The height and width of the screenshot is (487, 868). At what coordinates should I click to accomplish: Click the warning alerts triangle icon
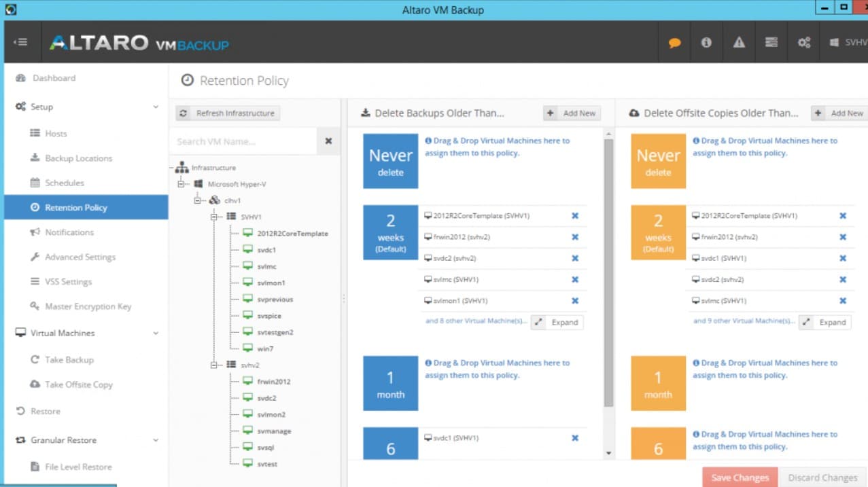pos(739,42)
